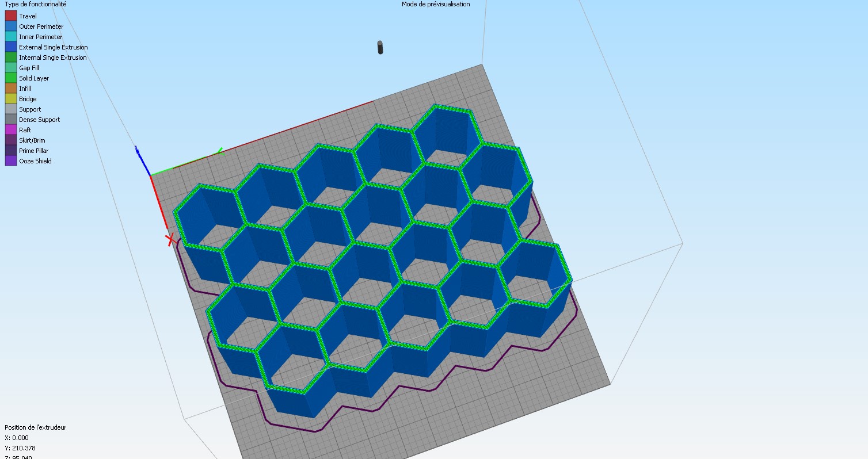
Task: Select the "Infill" legend text
Action: tap(25, 89)
